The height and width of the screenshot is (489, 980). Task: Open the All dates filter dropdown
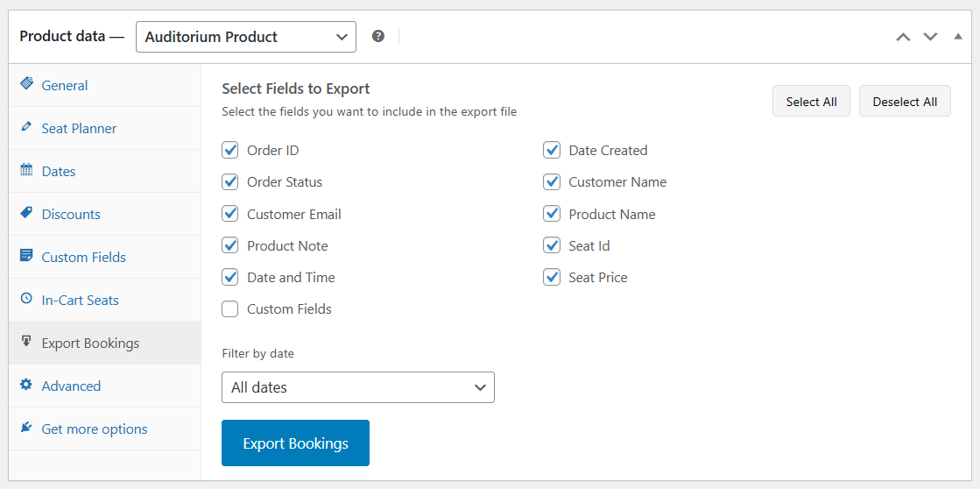coord(358,387)
